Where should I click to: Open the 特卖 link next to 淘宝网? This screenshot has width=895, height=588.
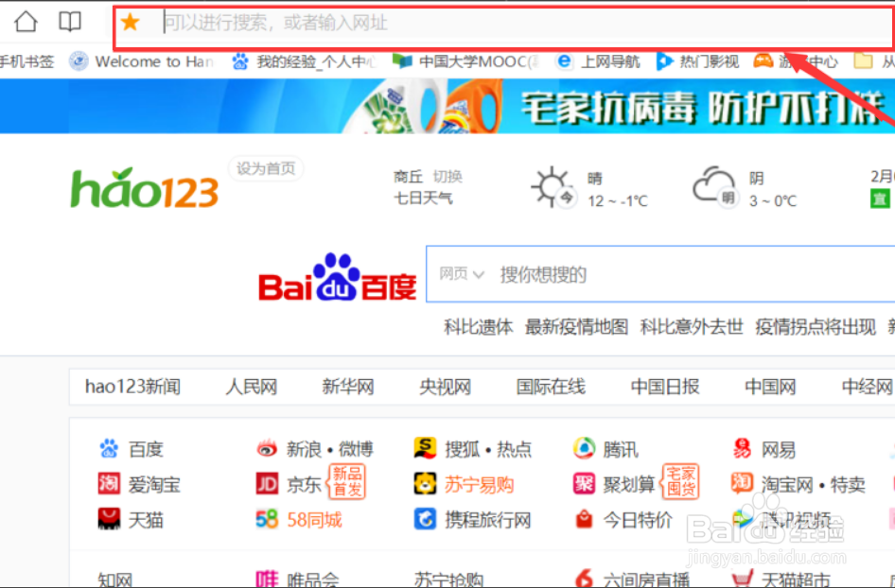point(848,485)
